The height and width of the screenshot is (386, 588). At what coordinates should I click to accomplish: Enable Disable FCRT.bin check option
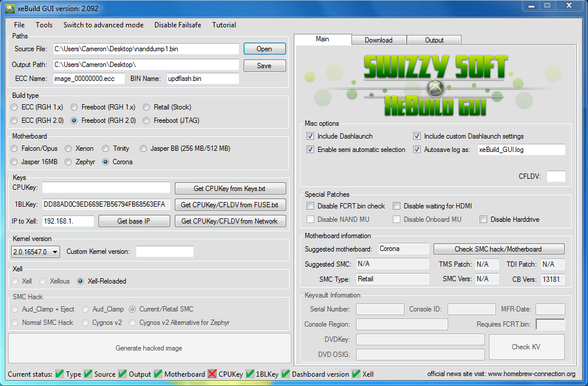pyautogui.click(x=311, y=206)
